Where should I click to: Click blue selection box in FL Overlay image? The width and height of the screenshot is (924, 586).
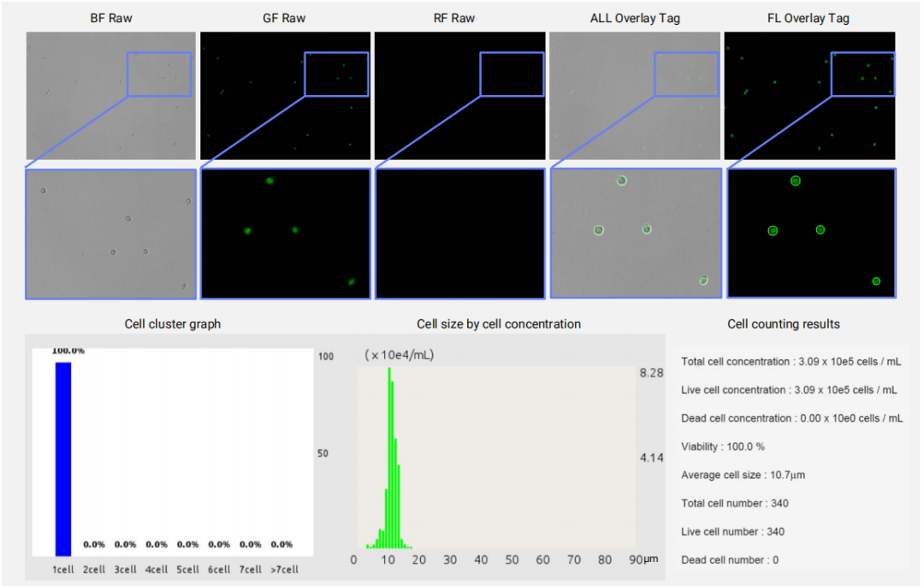point(862,74)
